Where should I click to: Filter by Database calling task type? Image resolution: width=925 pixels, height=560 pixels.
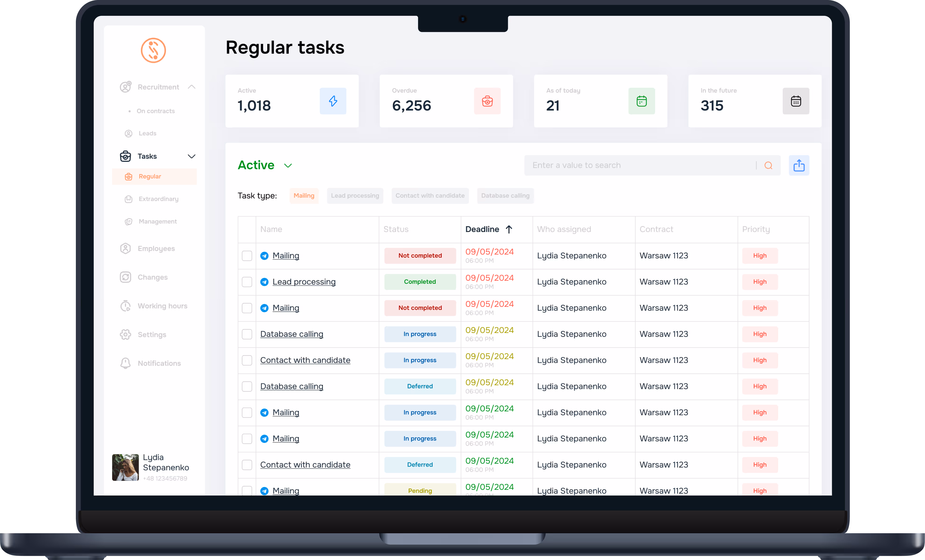[505, 196]
